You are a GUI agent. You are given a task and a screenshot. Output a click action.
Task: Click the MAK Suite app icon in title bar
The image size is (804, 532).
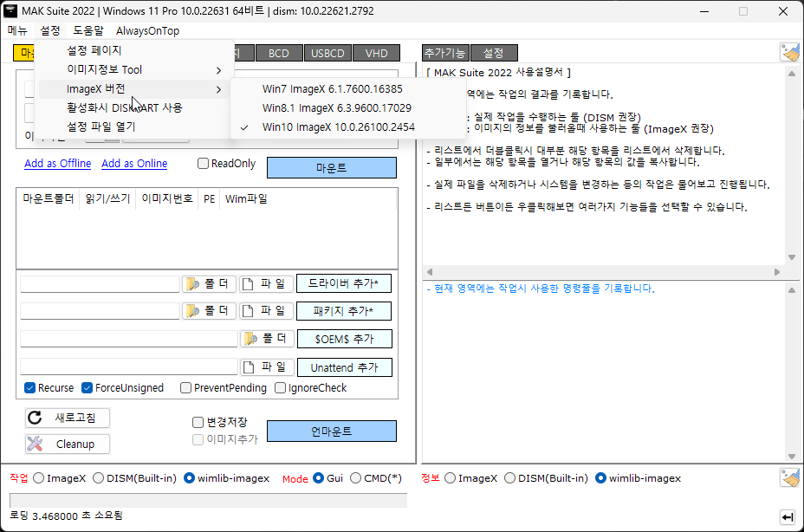10,10
